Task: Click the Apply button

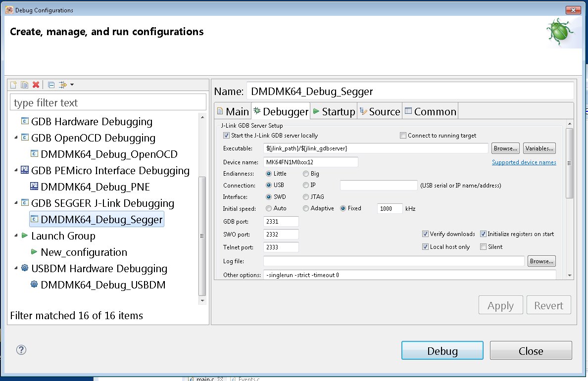Action: click(500, 305)
